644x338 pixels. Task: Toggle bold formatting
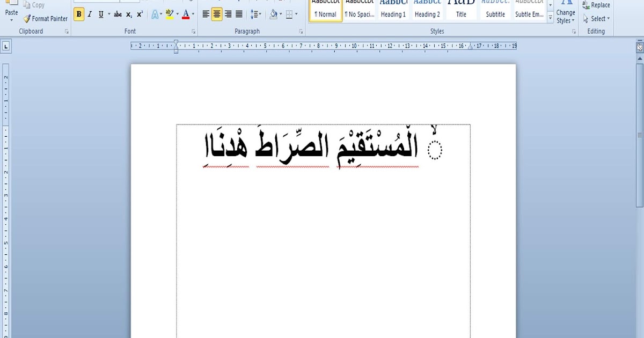(x=78, y=14)
